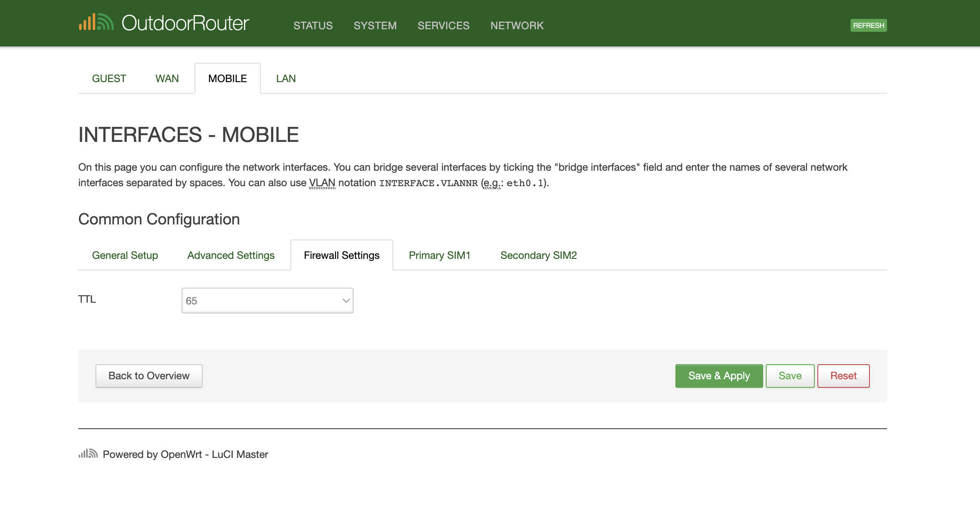
Task: Expand the TTL dropdown showing 65
Action: 268,301
